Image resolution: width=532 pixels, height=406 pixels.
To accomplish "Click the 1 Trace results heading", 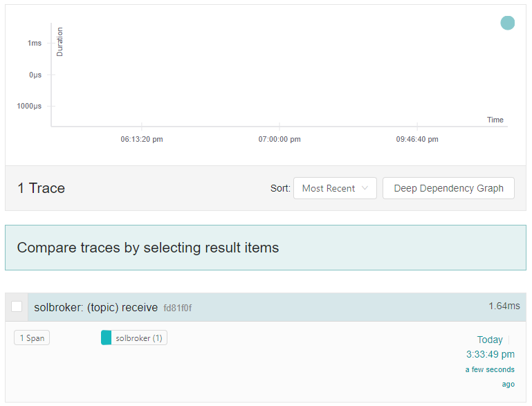I will coord(41,188).
